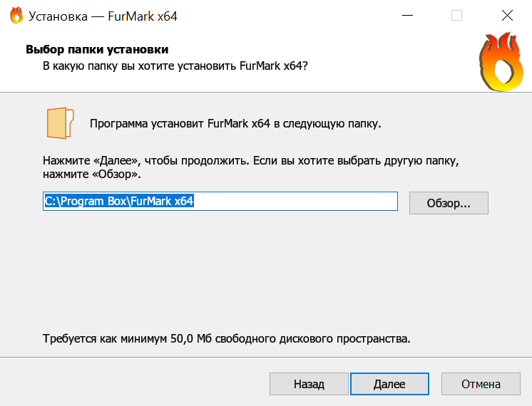Viewport: 532px width, 406px height.
Task: Click the disabled maximize window button
Action: 456,16
